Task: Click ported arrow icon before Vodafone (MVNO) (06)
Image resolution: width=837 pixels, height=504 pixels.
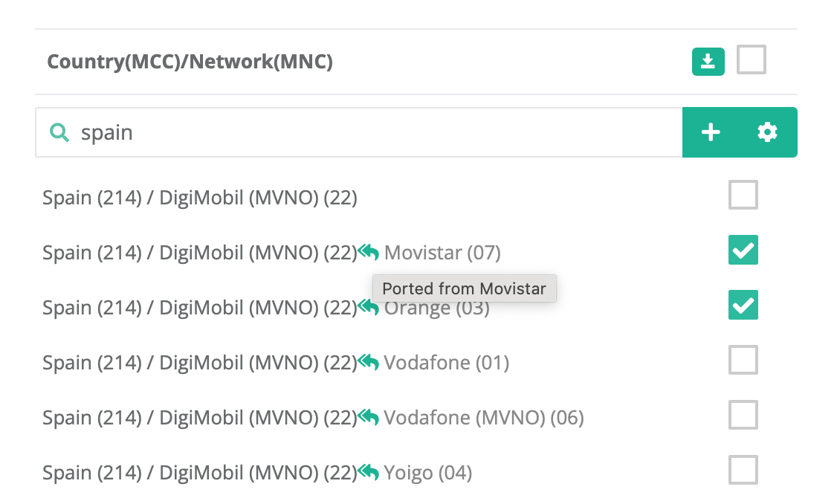Action: (368, 416)
